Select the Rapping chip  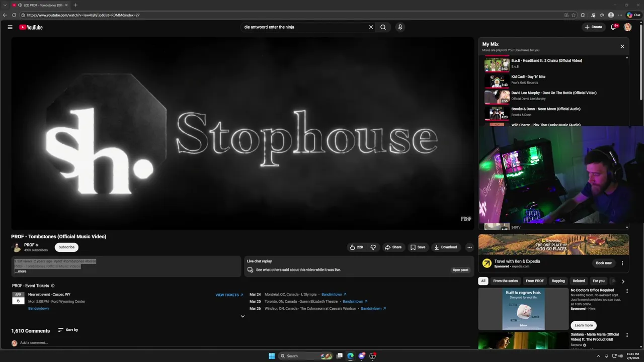pyautogui.click(x=558, y=281)
